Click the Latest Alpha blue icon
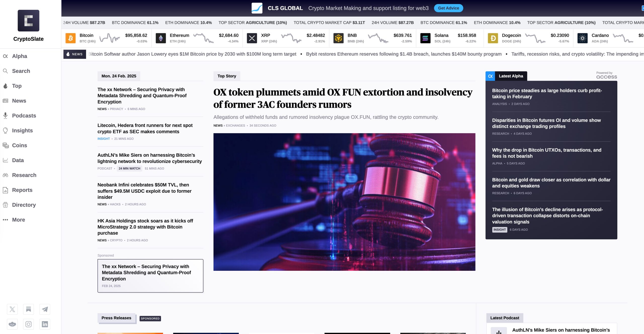644x334 pixels. (x=490, y=76)
